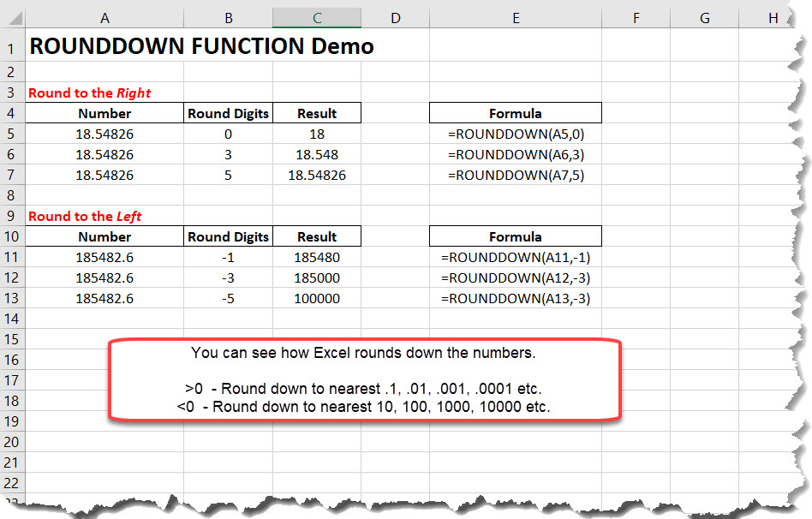Select row 14 header
The height and width of the screenshot is (519, 812).
pos(11,319)
